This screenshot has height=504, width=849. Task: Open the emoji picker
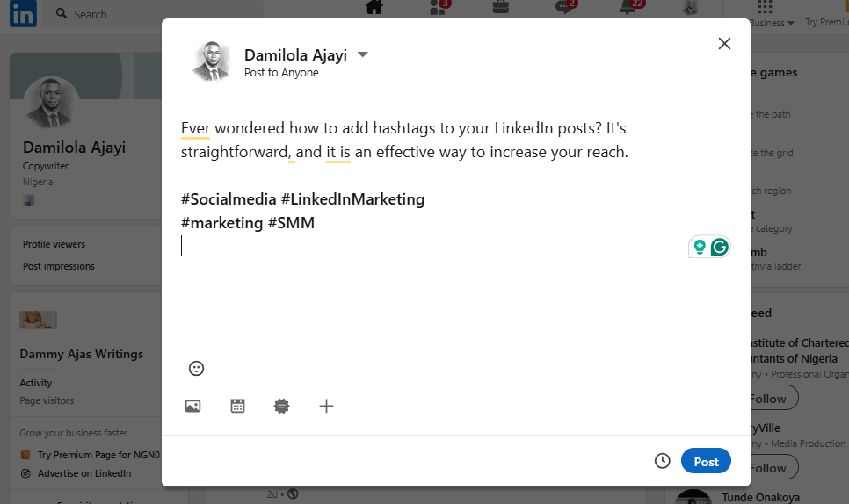click(x=196, y=368)
